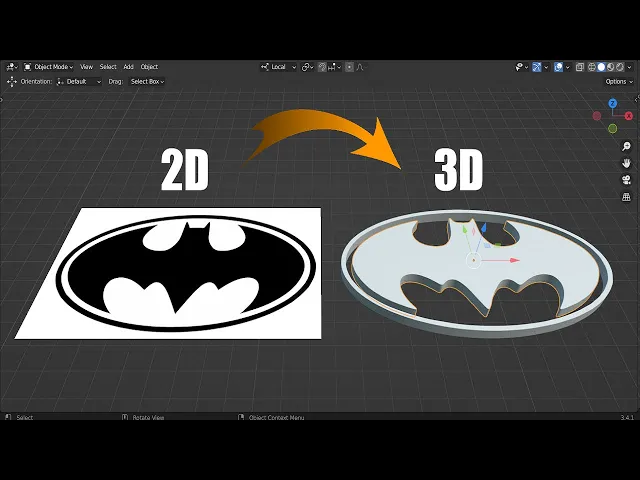Toggle the camera view icon
The width and height of the screenshot is (640, 480).
(x=626, y=180)
